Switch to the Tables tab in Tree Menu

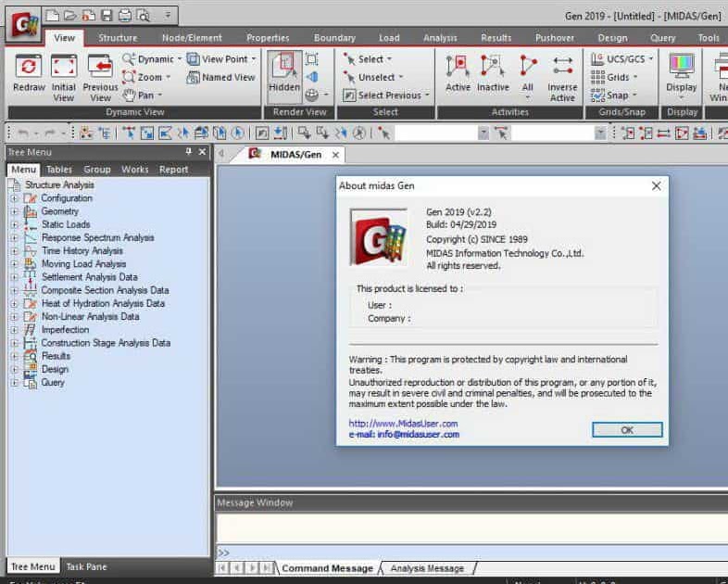59,170
